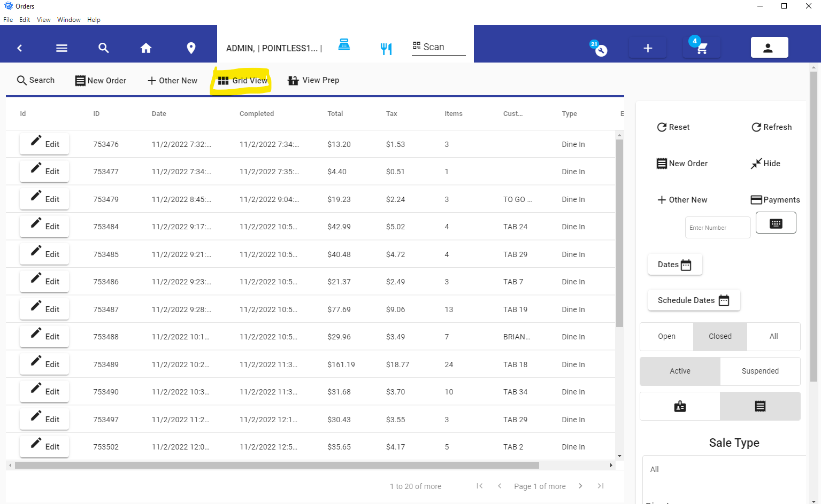
Task: Select the Closed orders filter
Action: [x=720, y=336]
